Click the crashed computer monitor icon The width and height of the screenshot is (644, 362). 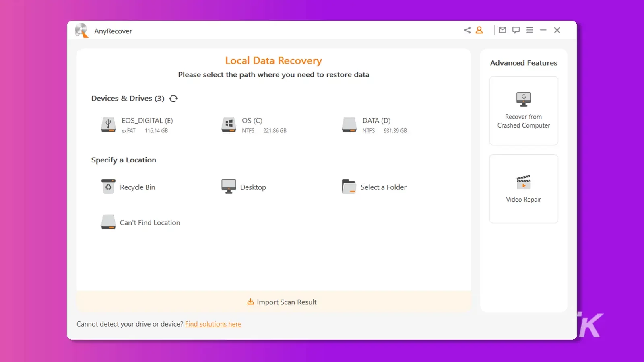(x=524, y=99)
